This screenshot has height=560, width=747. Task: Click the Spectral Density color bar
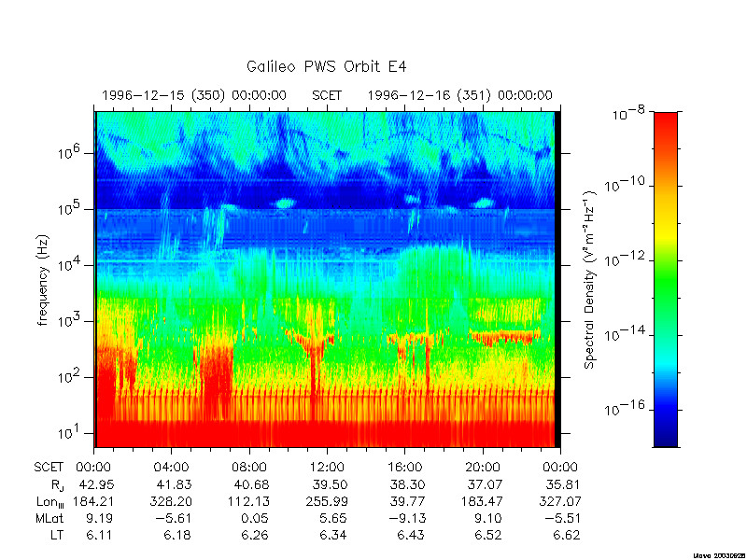click(666, 279)
